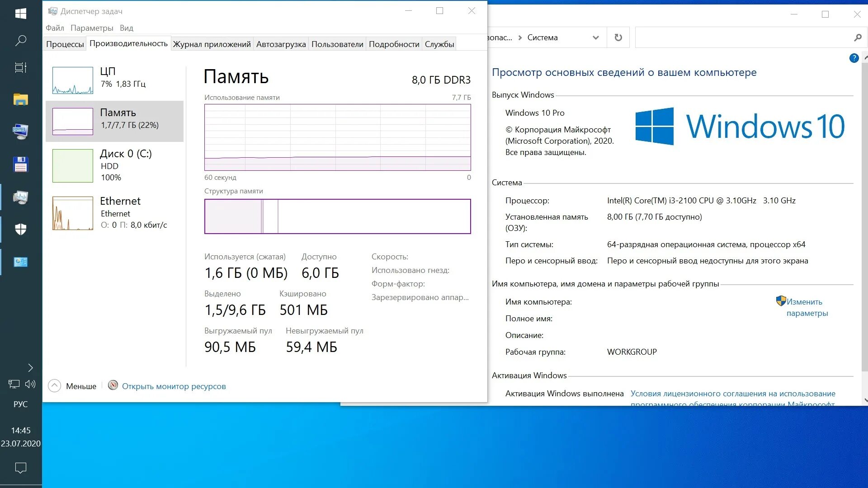Viewport: 868px width, 488px height.
Task: Open Action Center notifications icon
Action: (21, 468)
